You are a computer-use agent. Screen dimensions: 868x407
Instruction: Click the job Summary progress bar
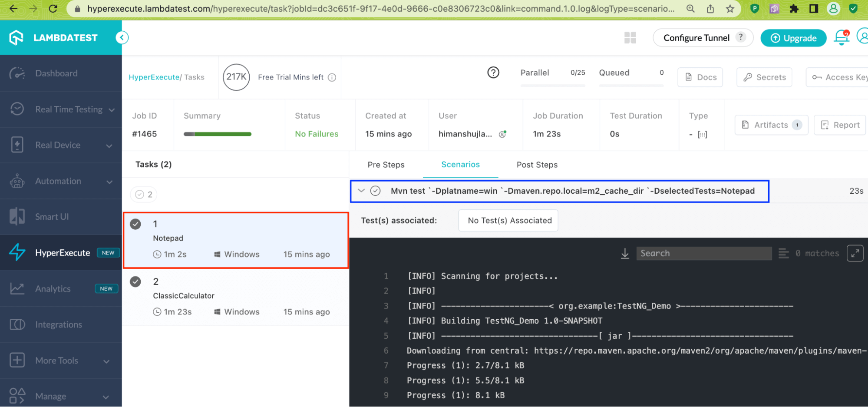(218, 134)
